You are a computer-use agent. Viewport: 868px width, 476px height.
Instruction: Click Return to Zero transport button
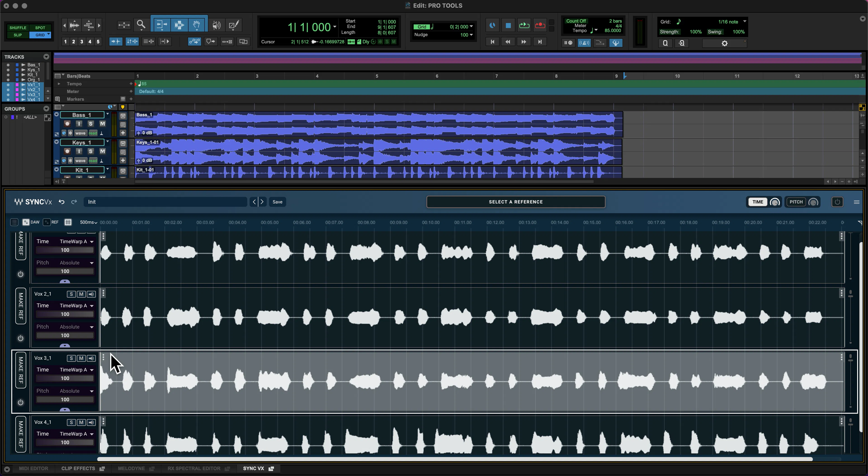click(x=492, y=42)
